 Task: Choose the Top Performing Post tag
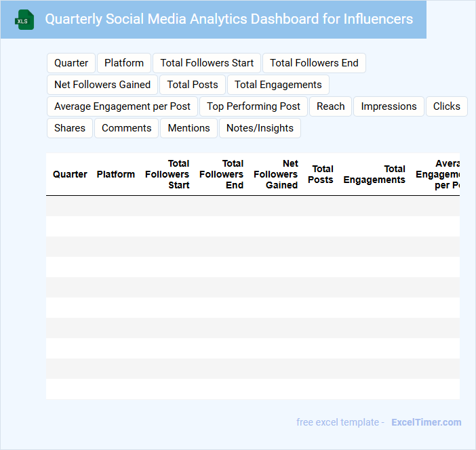(254, 106)
